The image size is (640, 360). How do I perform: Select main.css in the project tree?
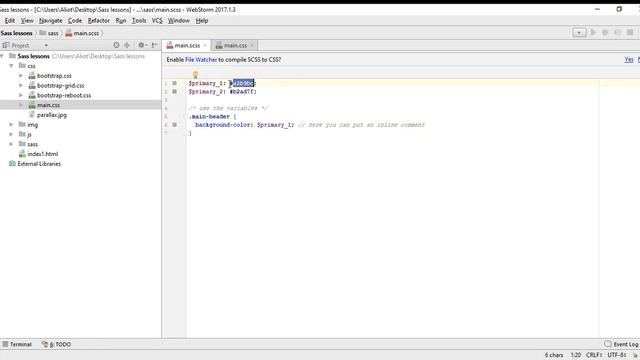pos(48,105)
